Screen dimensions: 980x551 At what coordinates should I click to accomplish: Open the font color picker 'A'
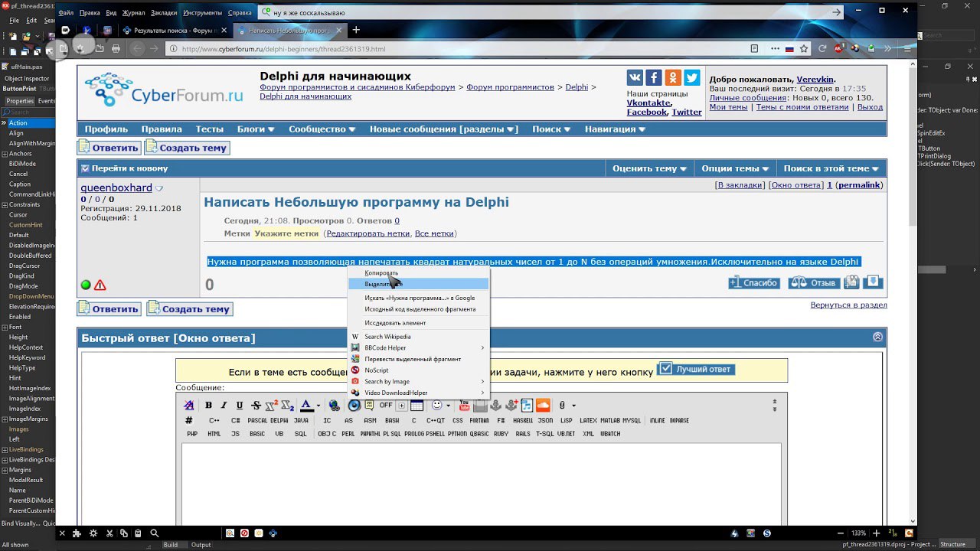(306, 406)
